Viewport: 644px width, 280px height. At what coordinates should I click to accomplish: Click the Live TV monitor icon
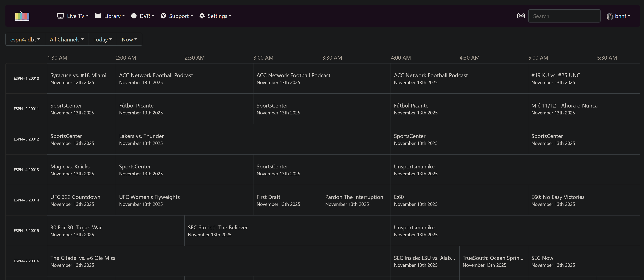(61, 16)
